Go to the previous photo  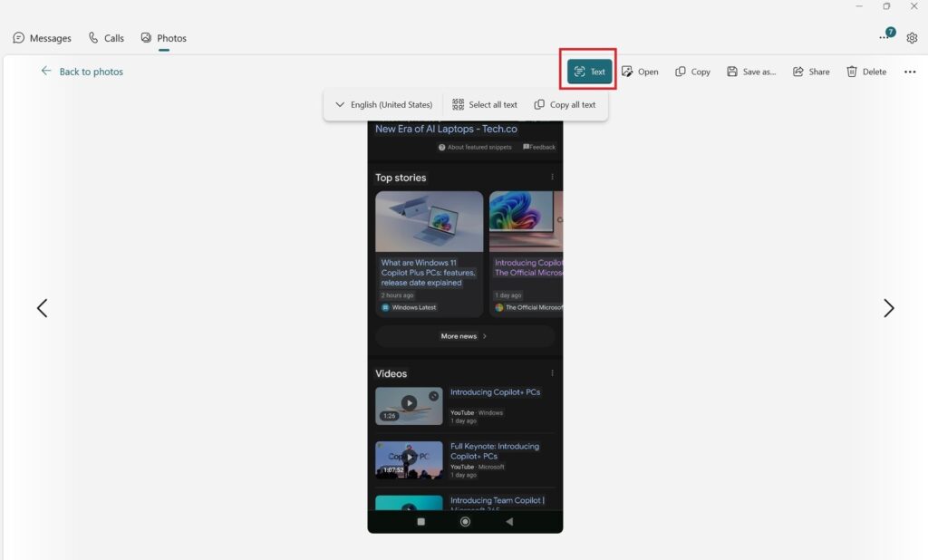tap(42, 308)
